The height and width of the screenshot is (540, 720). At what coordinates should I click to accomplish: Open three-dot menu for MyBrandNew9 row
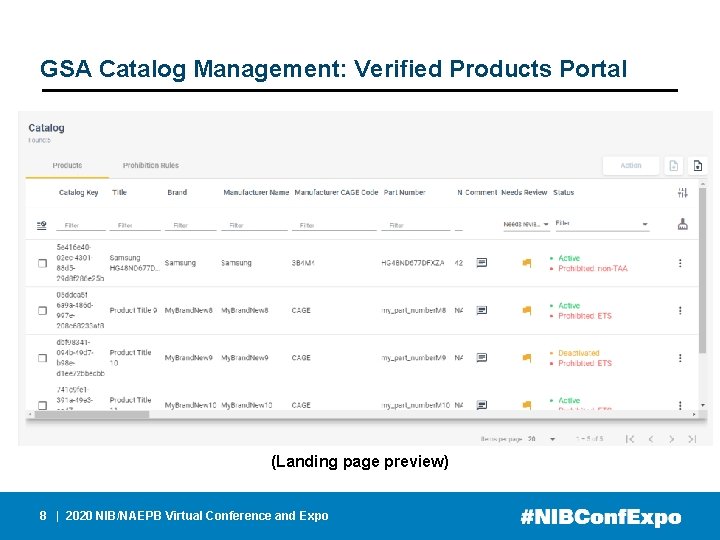coord(680,358)
